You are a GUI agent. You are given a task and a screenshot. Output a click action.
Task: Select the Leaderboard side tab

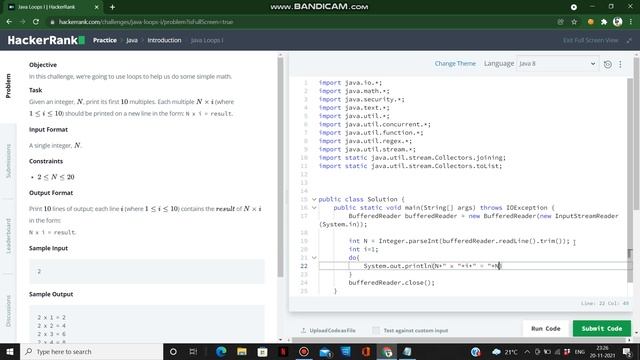(8, 236)
